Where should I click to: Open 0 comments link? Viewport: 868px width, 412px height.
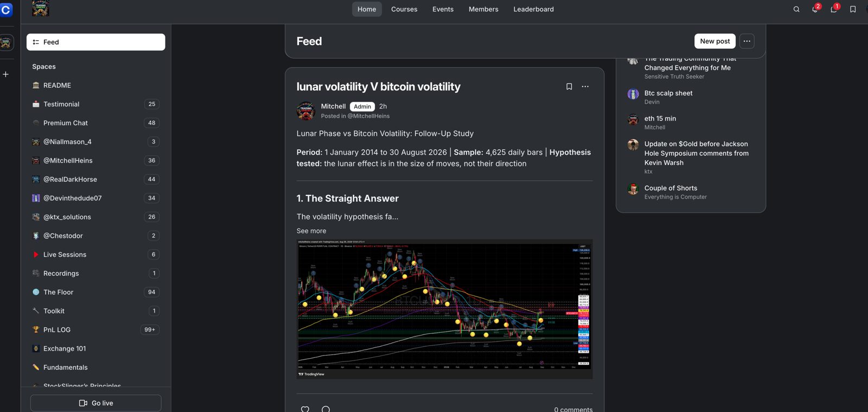click(573, 409)
